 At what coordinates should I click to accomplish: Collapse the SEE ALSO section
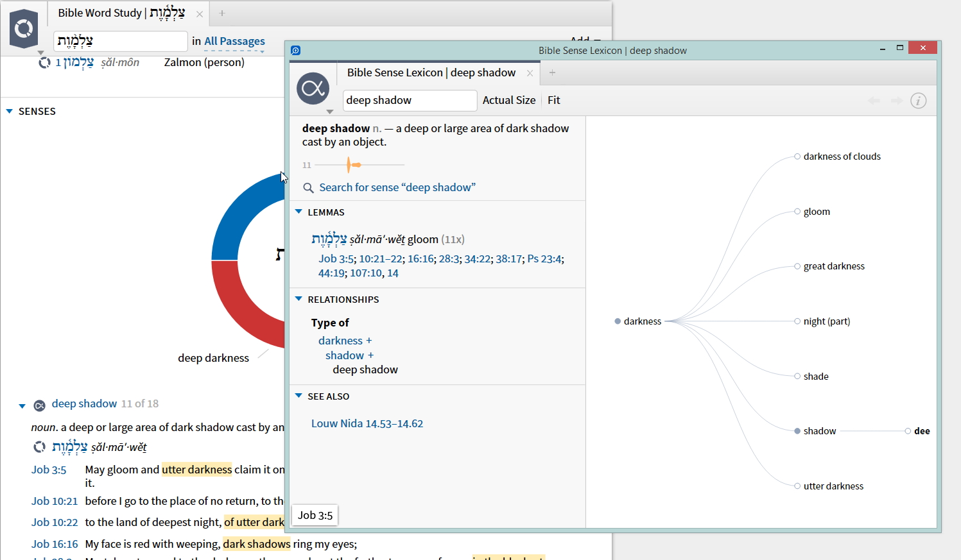coord(299,396)
